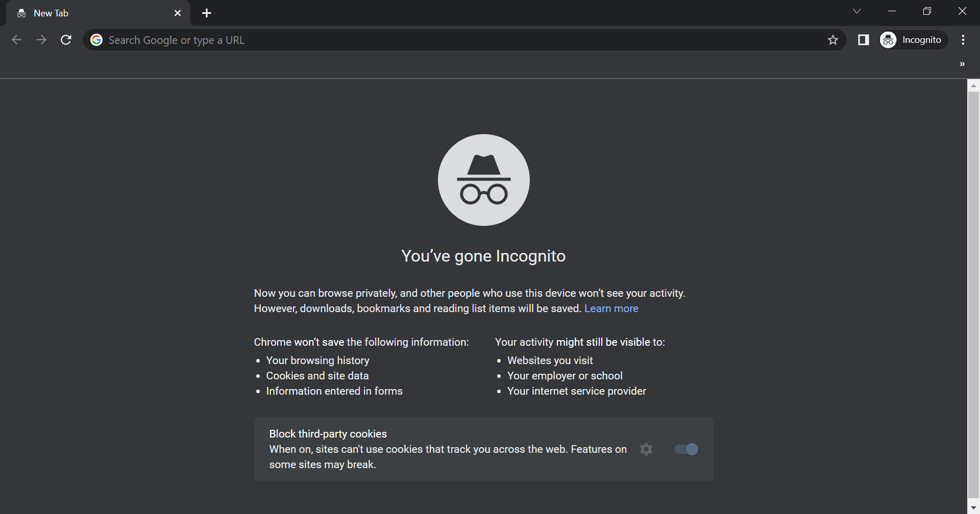Select the New Tab tab
The image size is (980, 514).
pyautogui.click(x=97, y=13)
